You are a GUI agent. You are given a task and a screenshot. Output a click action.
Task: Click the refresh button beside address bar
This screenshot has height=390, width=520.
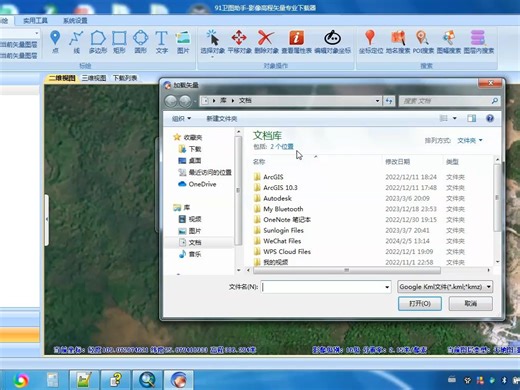(389, 101)
